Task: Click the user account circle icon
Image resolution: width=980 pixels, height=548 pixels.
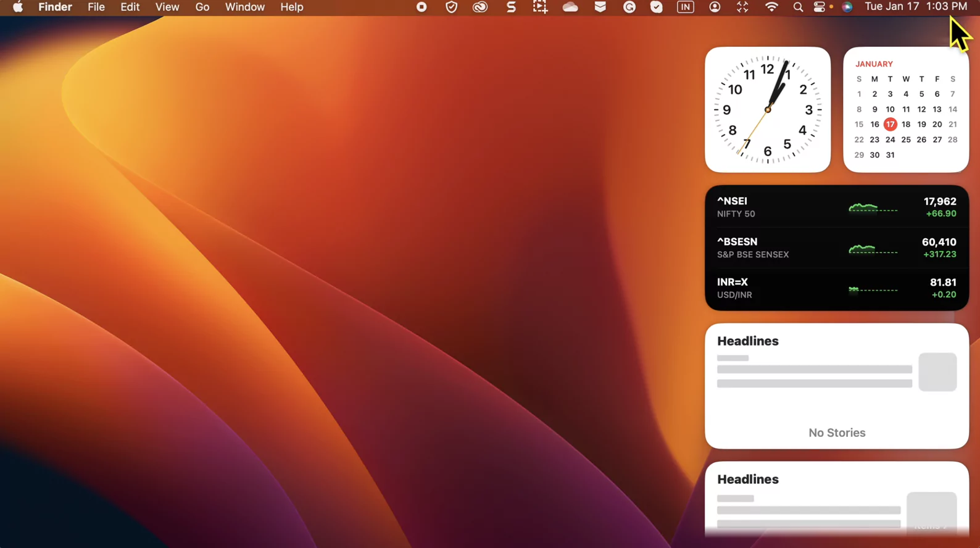Action: tap(715, 7)
